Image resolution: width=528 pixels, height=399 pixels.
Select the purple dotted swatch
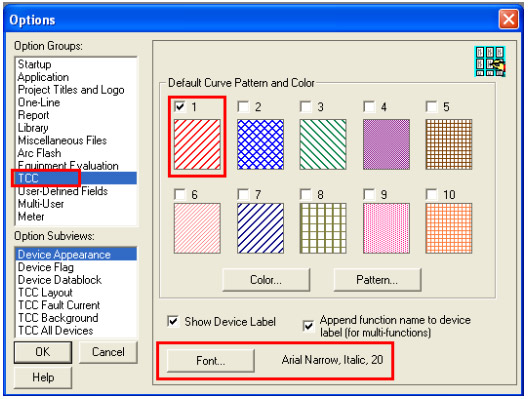pos(386,144)
